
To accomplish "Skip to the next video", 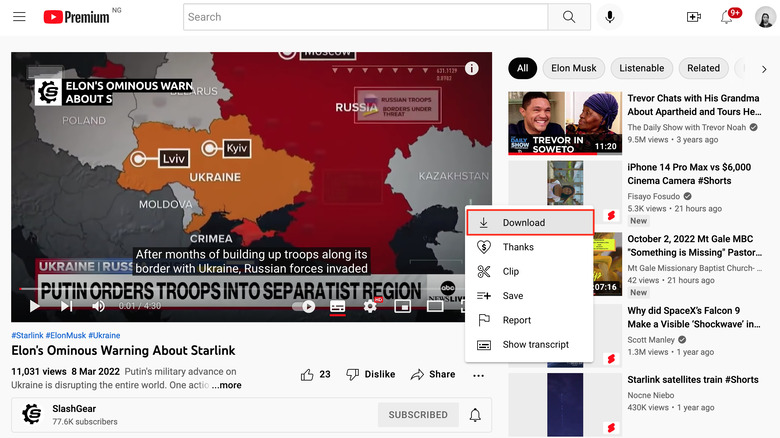I will pyautogui.click(x=67, y=306).
